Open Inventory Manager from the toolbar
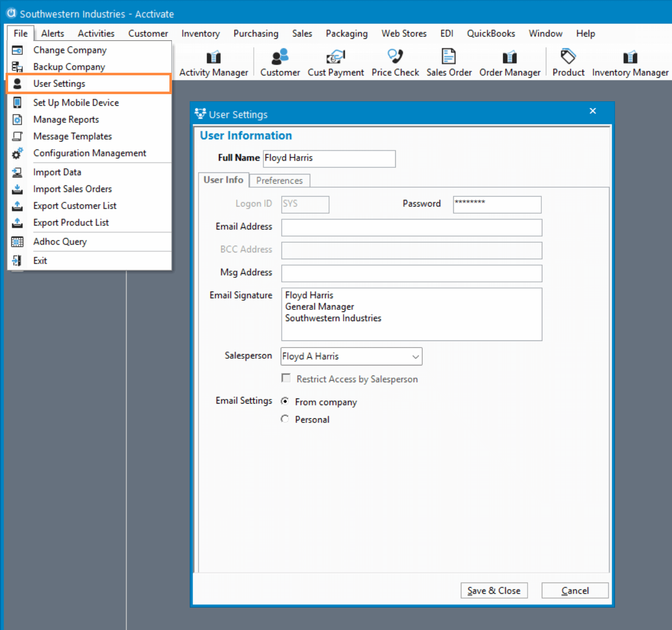The width and height of the screenshot is (672, 630). click(630, 64)
